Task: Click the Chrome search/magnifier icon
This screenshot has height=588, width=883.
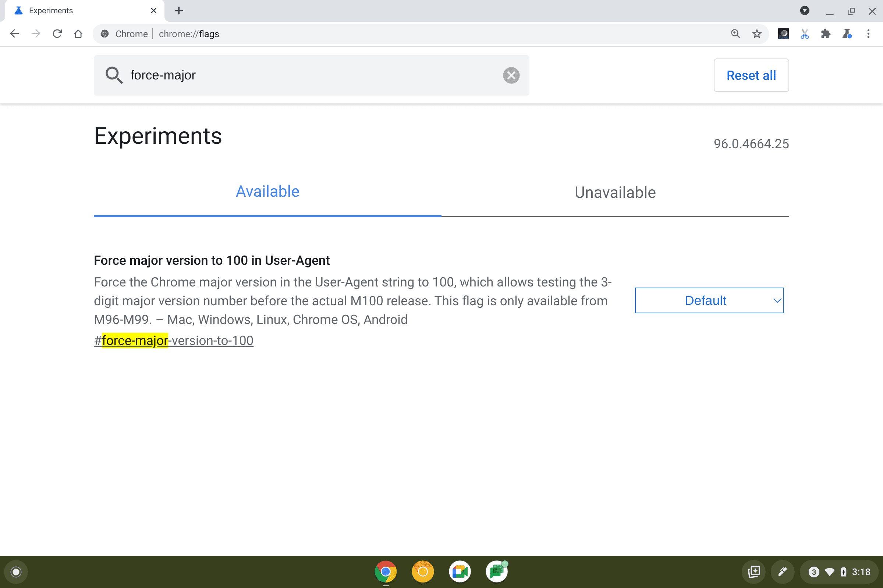Action: [x=735, y=34]
